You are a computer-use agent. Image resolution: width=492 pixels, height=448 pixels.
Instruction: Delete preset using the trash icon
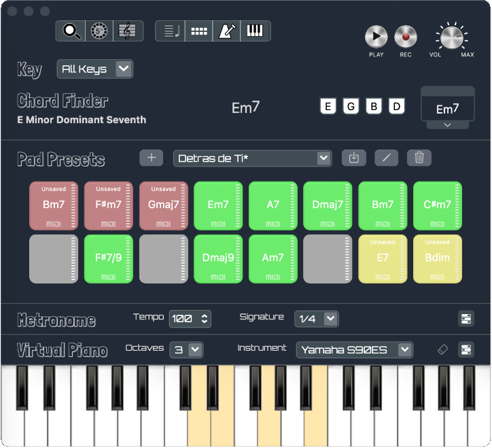click(x=419, y=158)
